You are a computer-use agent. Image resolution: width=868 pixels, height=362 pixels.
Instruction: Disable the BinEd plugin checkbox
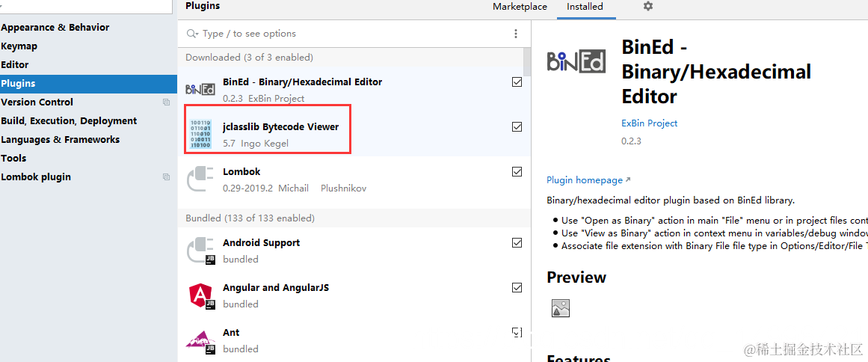tap(517, 82)
